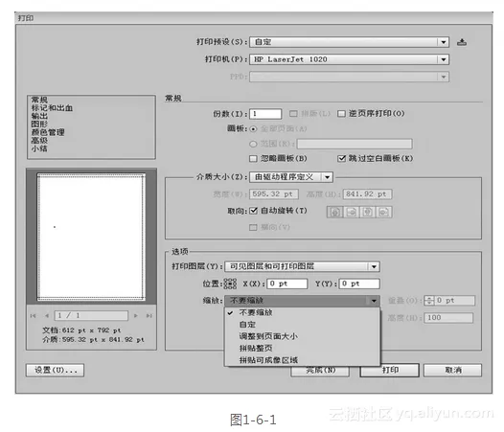
Task: Click the X(X) position field
Action: coord(287,284)
